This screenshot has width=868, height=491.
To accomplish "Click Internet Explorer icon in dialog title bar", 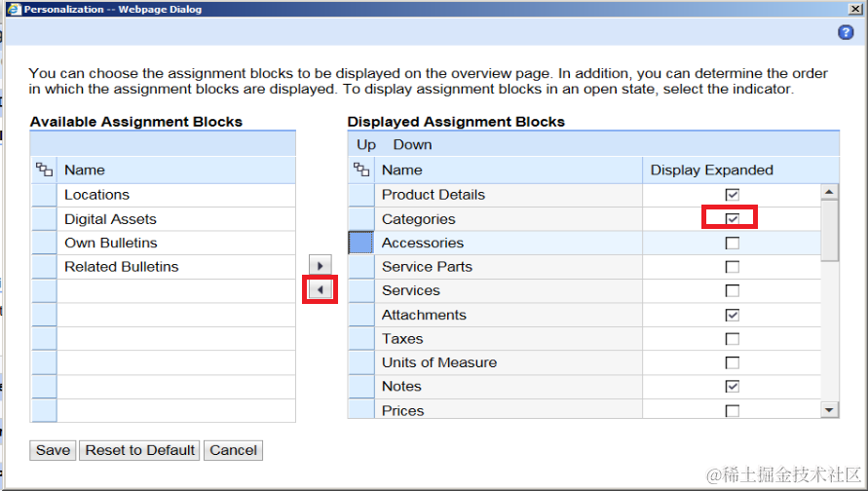I will pos(13,9).
